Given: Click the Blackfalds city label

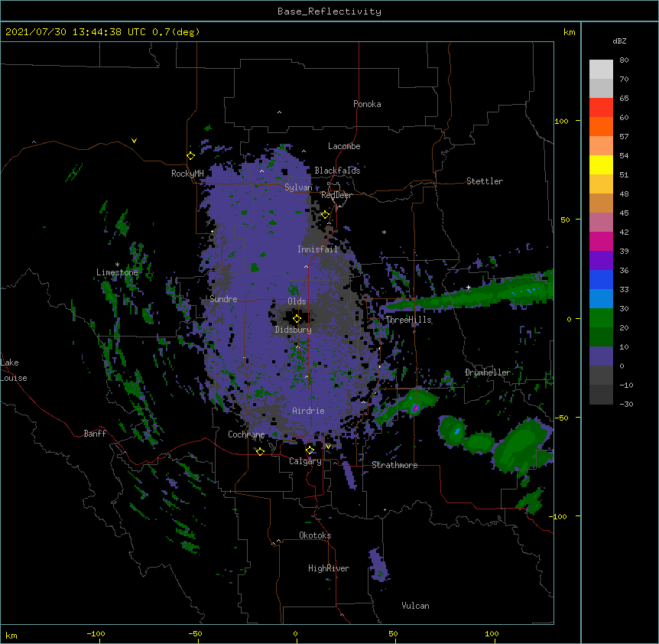Looking at the screenshot, I should click(337, 171).
